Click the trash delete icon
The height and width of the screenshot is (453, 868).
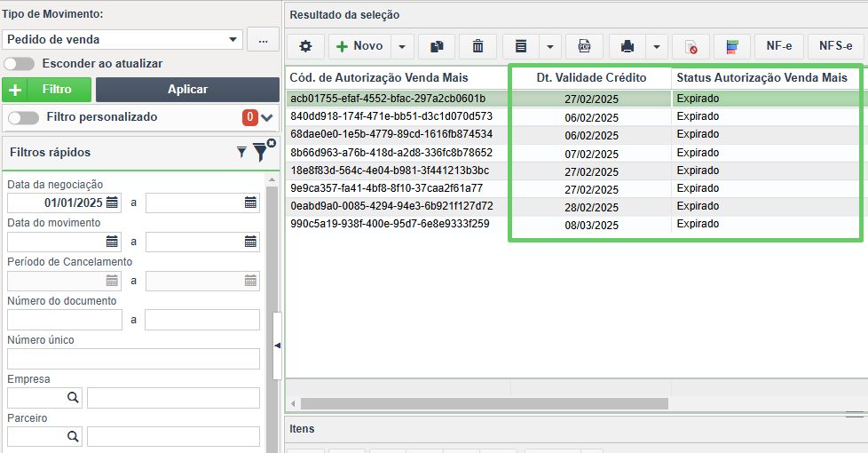pos(477,46)
